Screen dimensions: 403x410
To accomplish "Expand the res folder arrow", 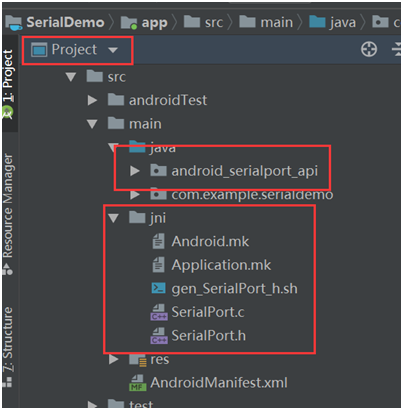I will [113, 359].
